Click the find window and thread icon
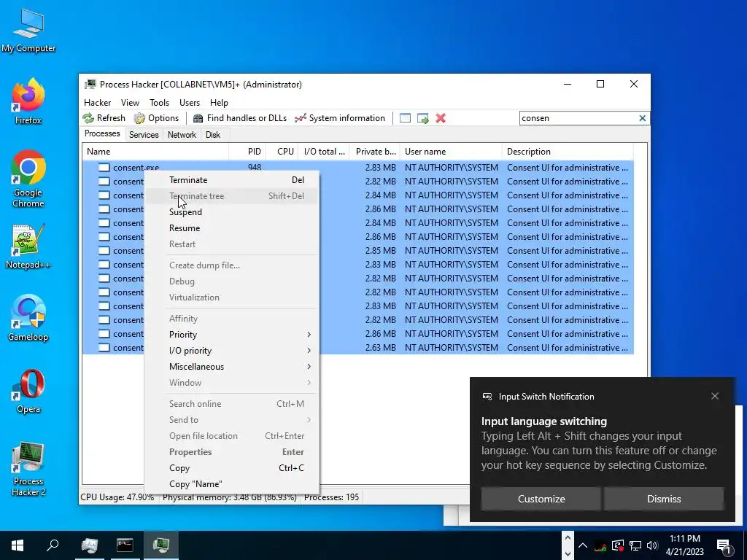Image resolution: width=747 pixels, height=560 pixels. (x=422, y=118)
